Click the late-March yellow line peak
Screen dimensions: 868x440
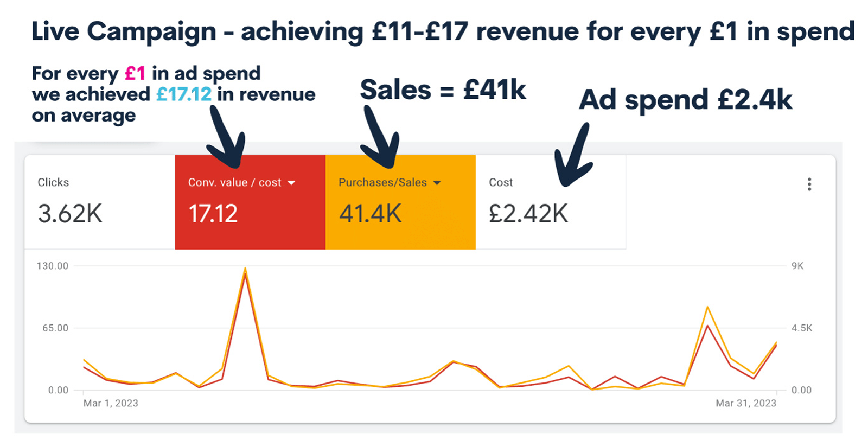(707, 308)
